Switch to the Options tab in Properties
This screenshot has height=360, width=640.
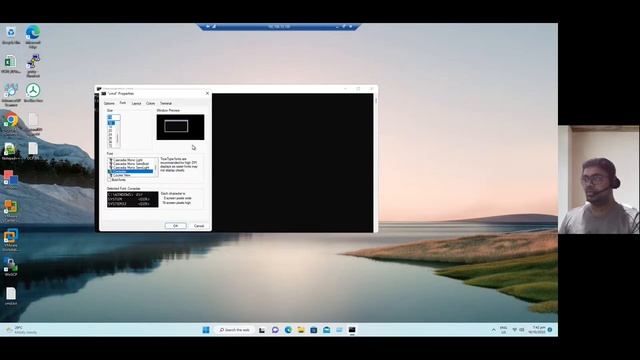click(x=109, y=103)
